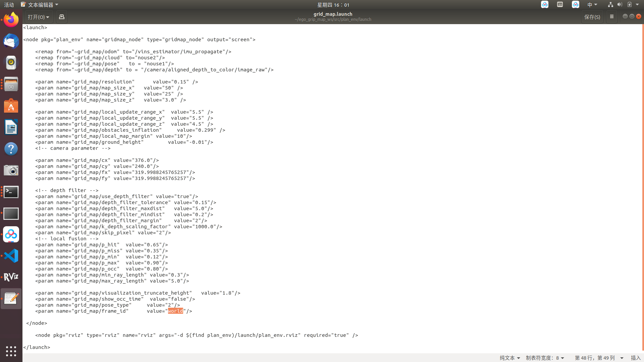Open the hamburger menu icon
The image size is (644, 362).
(612, 17)
